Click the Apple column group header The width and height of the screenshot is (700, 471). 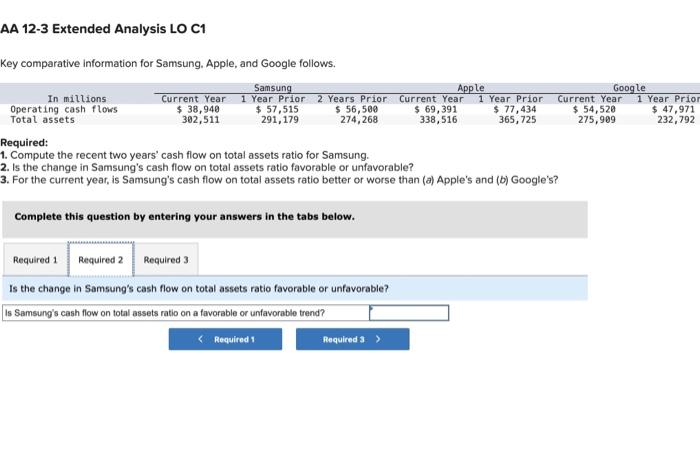coord(471,88)
